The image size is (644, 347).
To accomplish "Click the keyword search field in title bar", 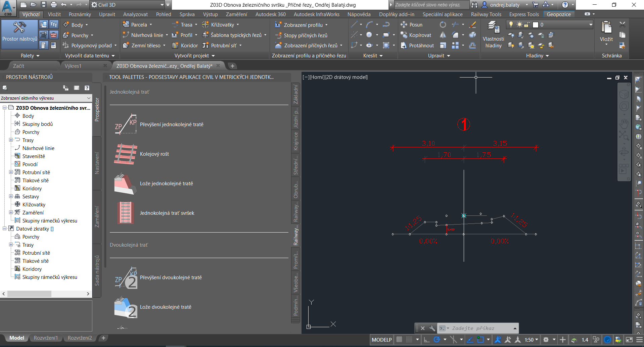I will coord(431,5).
